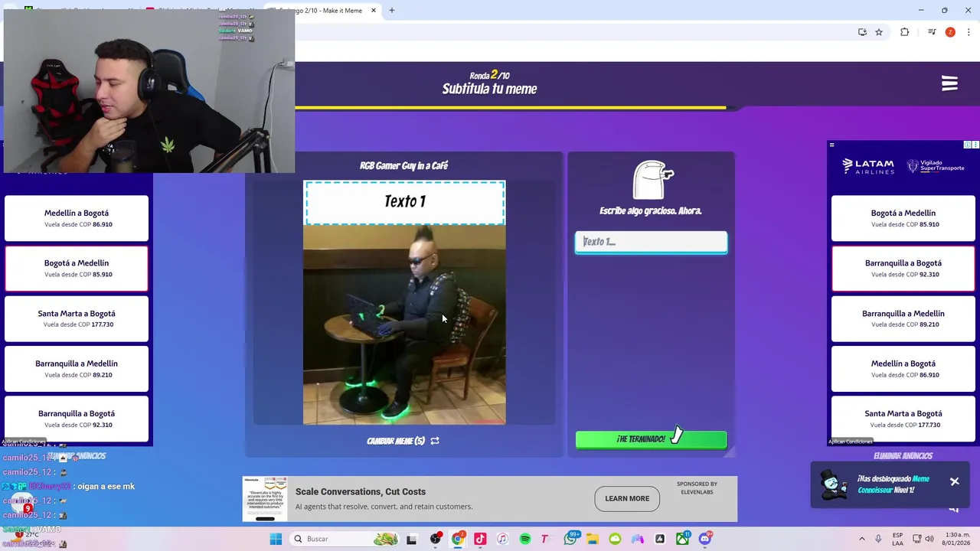Open left ad Bogotá a Medellín flight
The image size is (980, 551).
[77, 268]
